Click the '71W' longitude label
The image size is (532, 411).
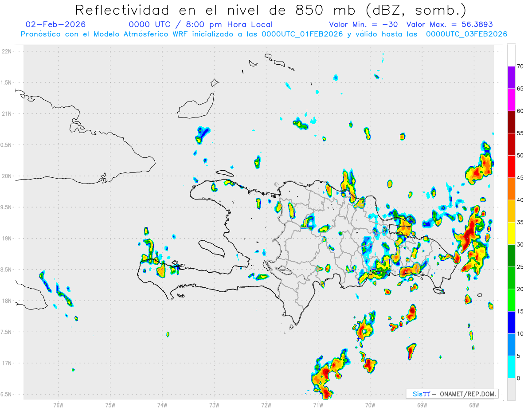point(318,405)
